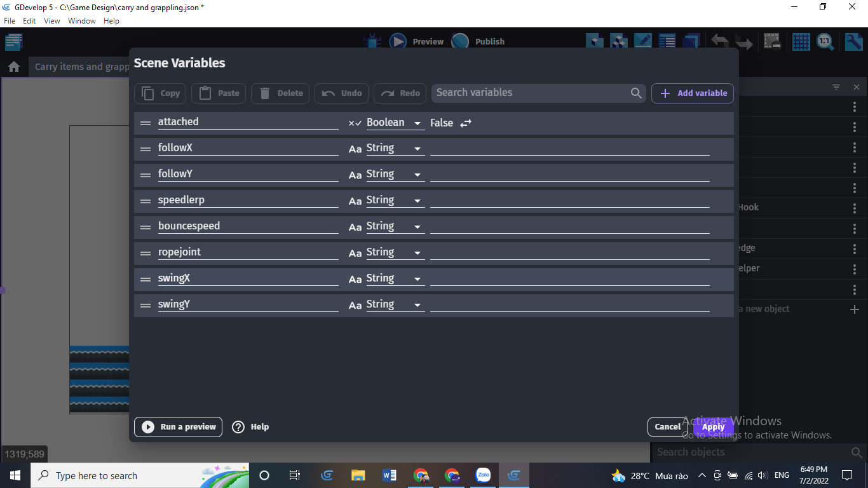This screenshot has height=488, width=868.
Task: Click the bouncespeed value input field
Action: pos(569,226)
